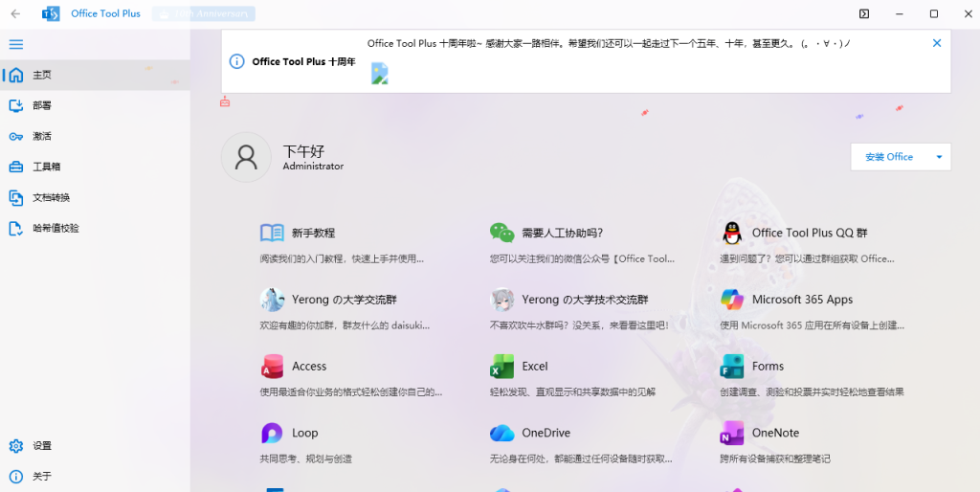This screenshot has height=492, width=980.
Task: Click the Excel app icon
Action: tap(501, 367)
